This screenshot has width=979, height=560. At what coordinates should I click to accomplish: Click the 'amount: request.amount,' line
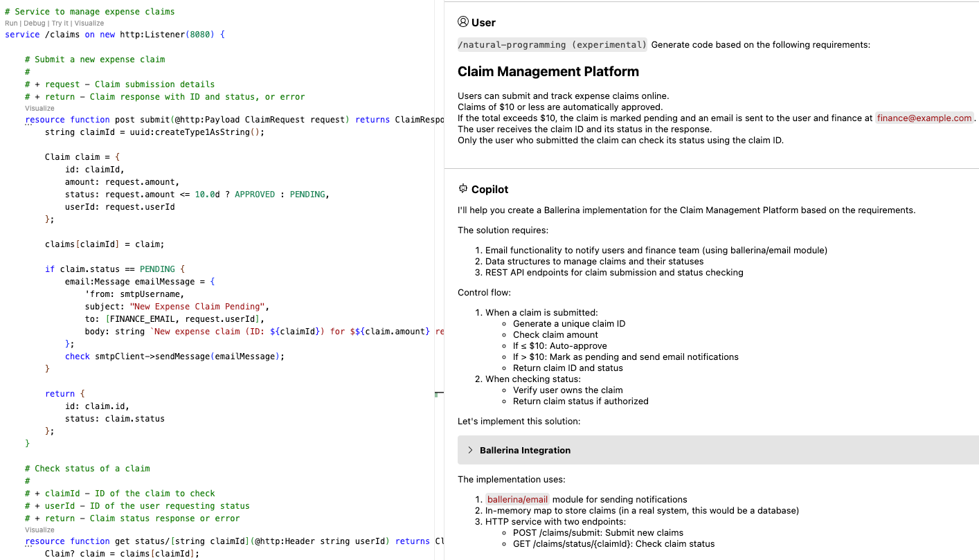(x=122, y=182)
